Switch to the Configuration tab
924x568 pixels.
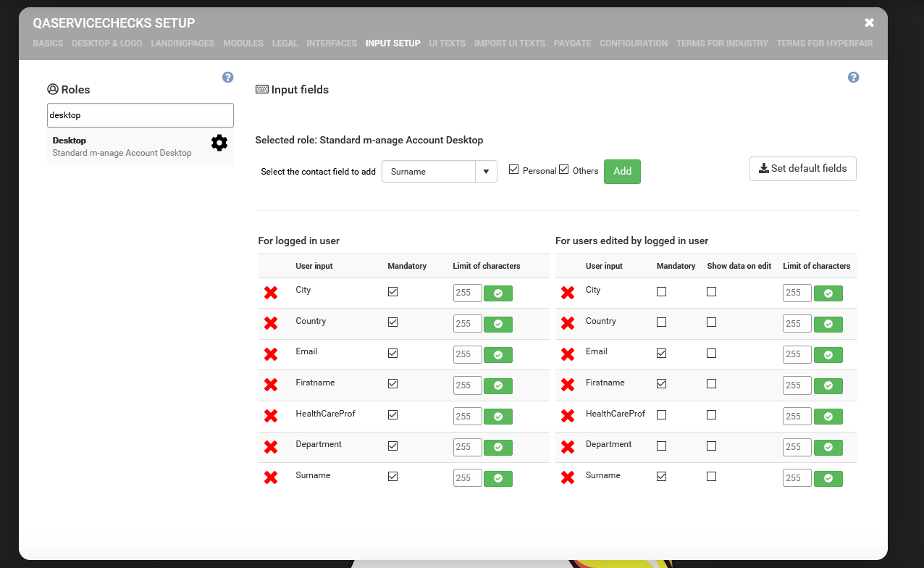tap(634, 43)
